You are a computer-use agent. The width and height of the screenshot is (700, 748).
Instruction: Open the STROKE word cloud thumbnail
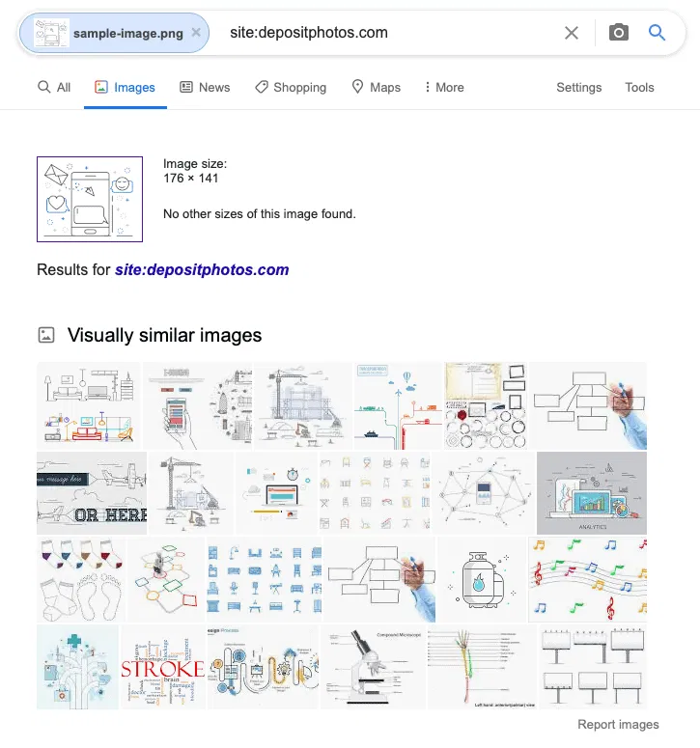coord(162,667)
